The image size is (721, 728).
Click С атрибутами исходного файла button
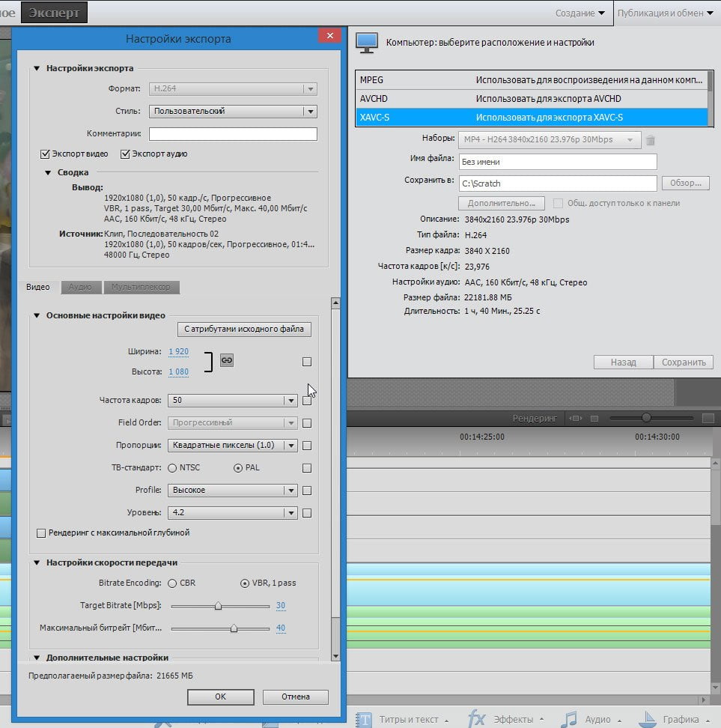[x=244, y=330]
